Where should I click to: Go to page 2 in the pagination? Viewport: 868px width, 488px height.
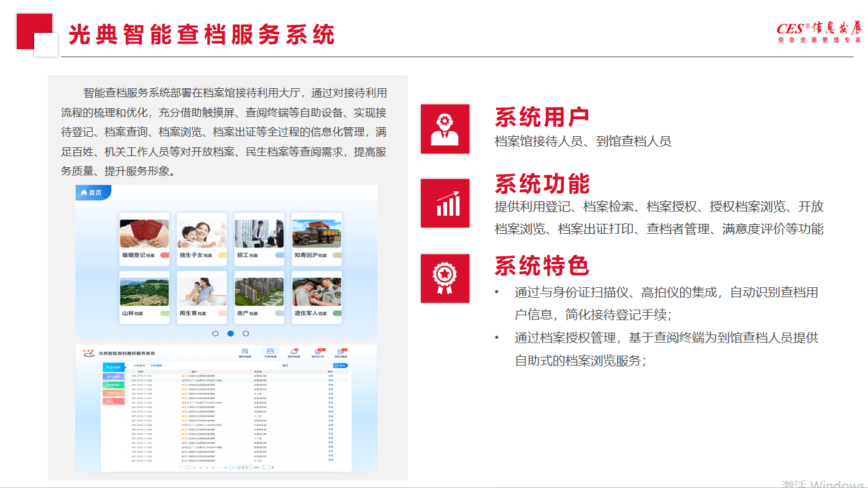(x=194, y=466)
